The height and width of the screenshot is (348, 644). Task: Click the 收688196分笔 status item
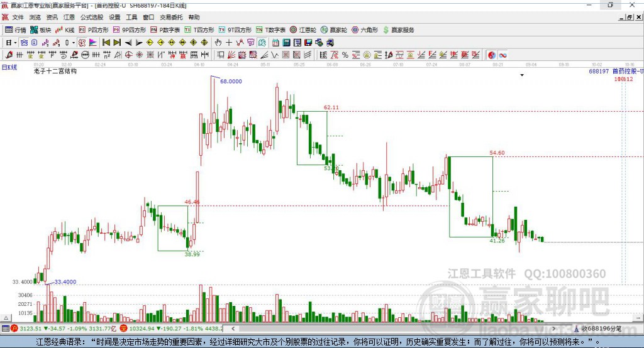[x=597, y=329]
